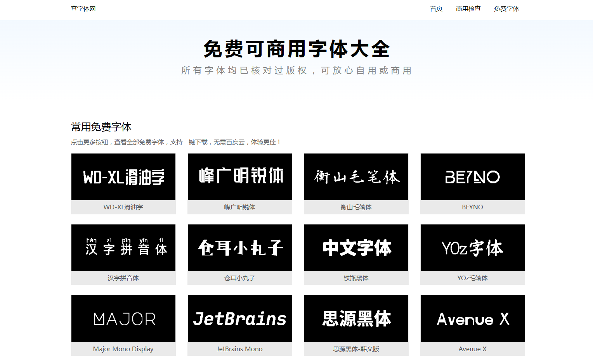Screen dimensions: 593x364
Task: Open the JetBrains font preview image
Action: click(240, 319)
